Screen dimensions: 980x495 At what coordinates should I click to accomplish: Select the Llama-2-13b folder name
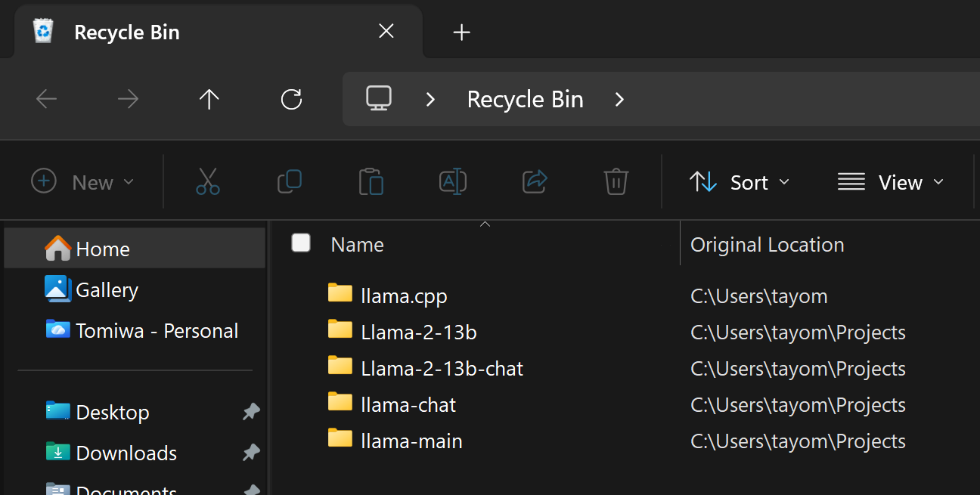pos(419,333)
